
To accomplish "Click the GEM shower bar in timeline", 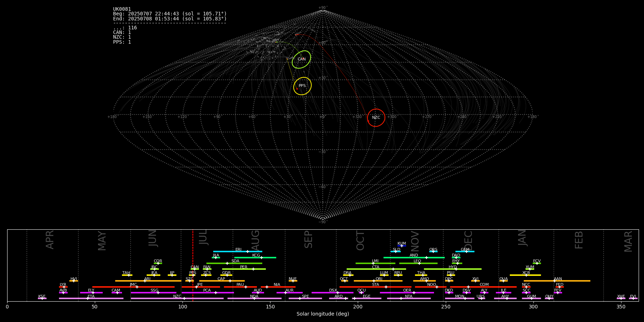I will coord(465,252).
